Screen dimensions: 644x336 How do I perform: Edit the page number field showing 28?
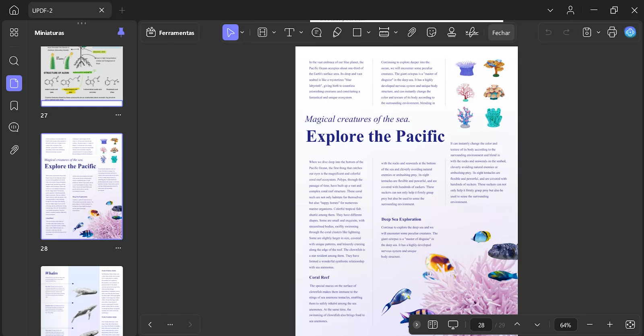(481, 325)
